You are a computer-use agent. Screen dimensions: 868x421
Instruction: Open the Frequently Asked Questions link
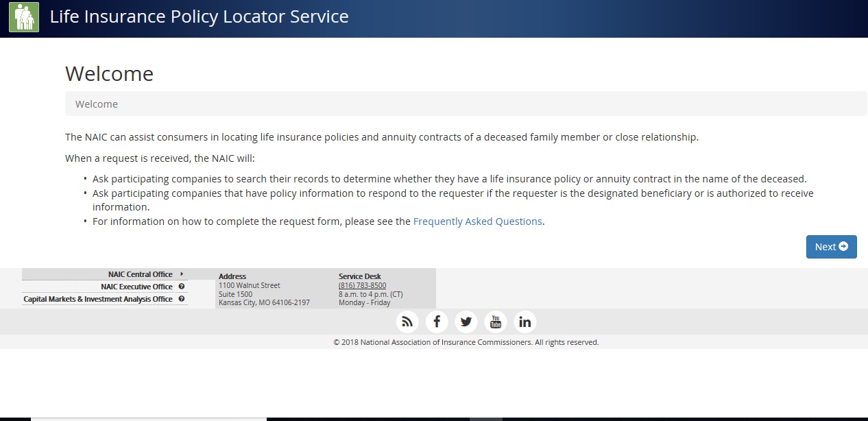(x=477, y=221)
